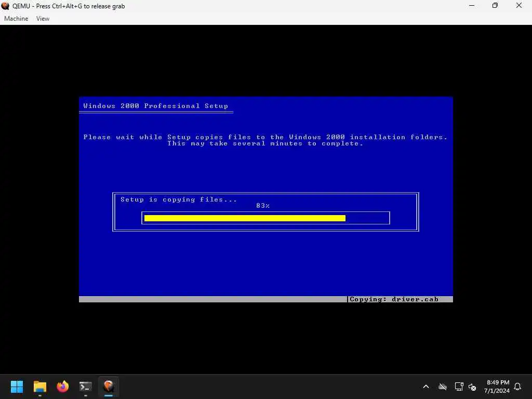Click the QEMU window title text

pyautogui.click(x=69, y=6)
